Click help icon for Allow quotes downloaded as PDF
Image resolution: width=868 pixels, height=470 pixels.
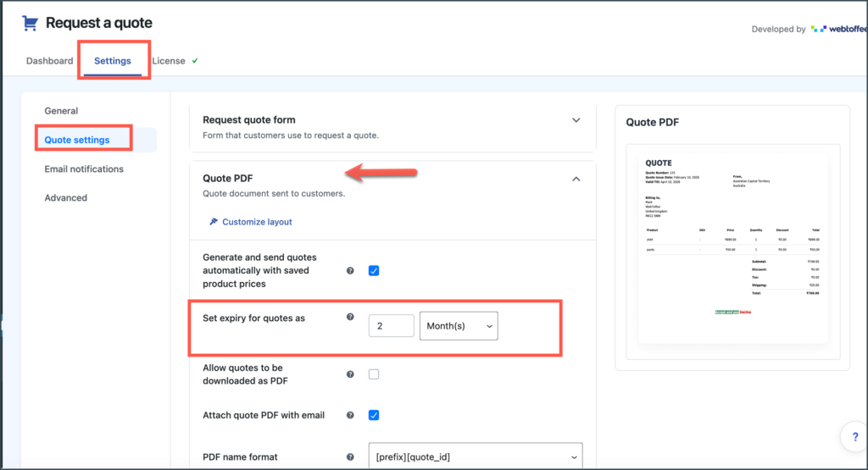tap(350, 374)
